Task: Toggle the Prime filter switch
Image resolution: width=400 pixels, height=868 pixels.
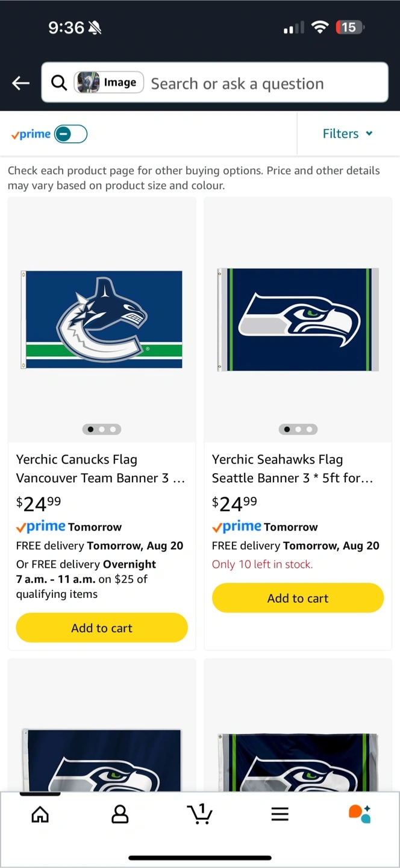Action: click(71, 134)
